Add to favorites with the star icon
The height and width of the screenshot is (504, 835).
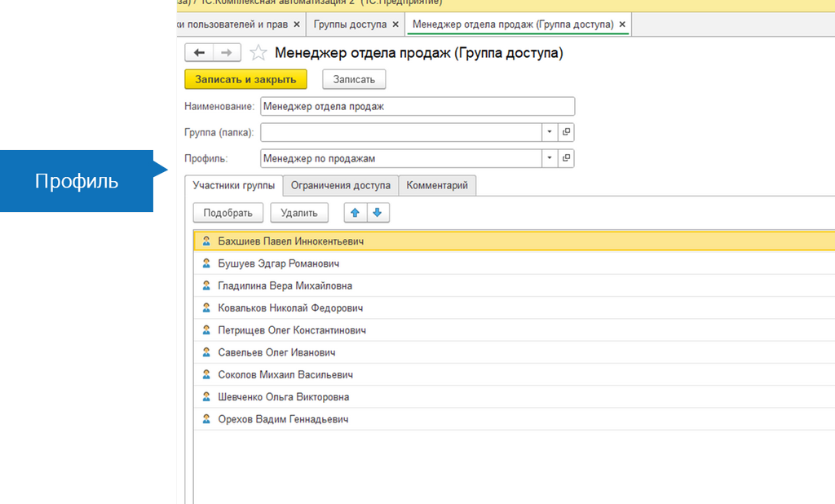[258, 52]
